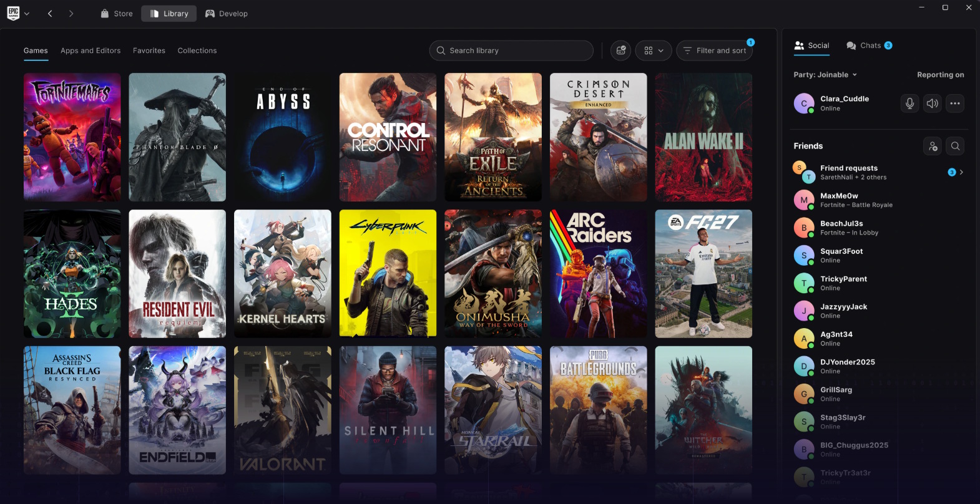Expand the Party: Joinable dropdown
The height and width of the screenshot is (504, 980).
pyautogui.click(x=825, y=75)
